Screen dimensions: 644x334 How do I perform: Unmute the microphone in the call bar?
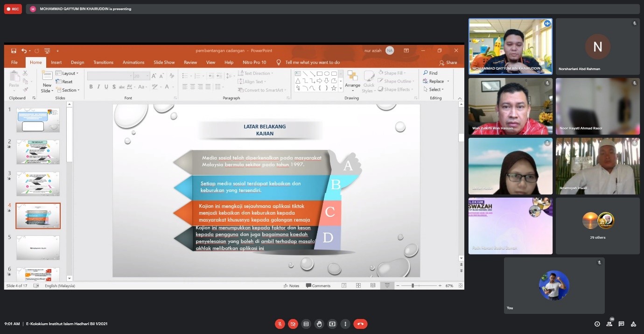(280, 324)
